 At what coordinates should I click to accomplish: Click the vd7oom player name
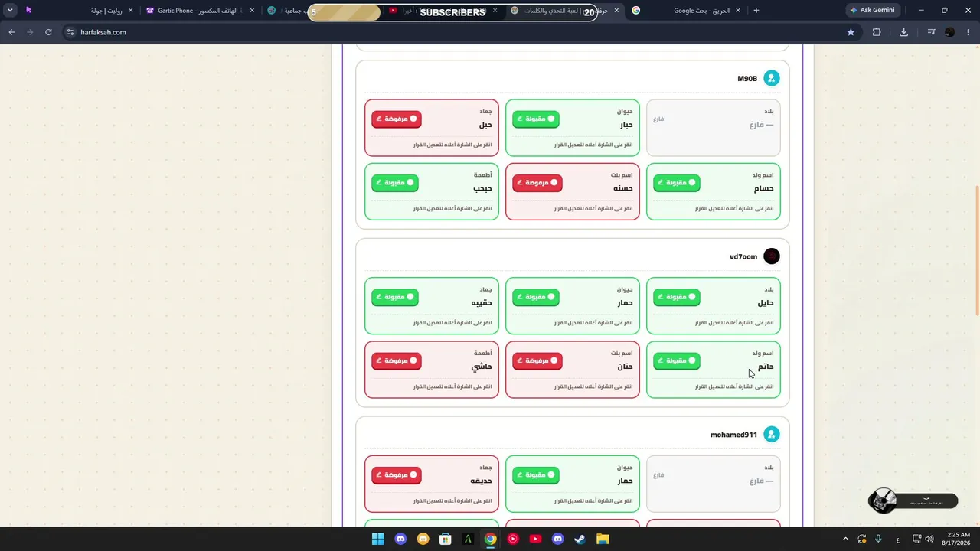tap(743, 257)
